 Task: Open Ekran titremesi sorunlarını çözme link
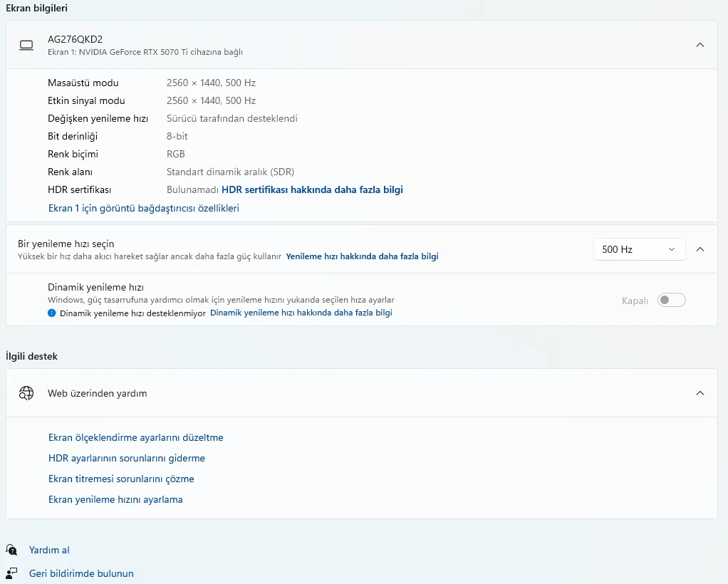coord(121,479)
